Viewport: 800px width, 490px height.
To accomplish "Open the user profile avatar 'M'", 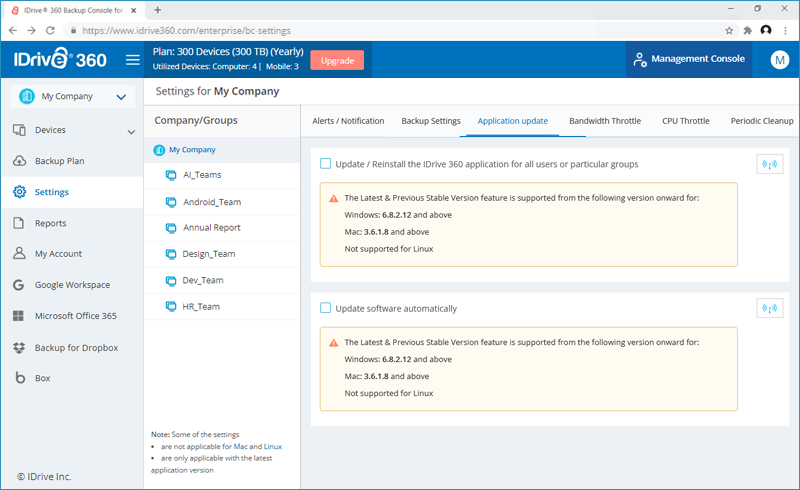I will coord(779,60).
